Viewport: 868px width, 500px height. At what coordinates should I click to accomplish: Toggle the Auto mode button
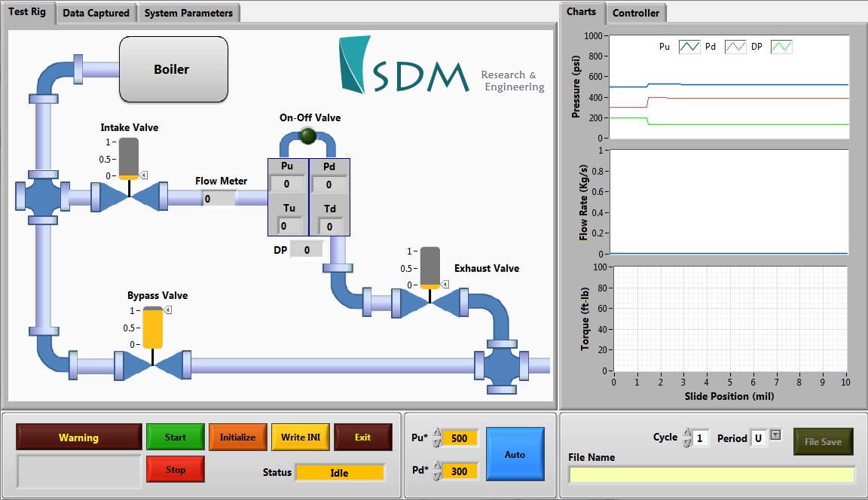point(515,455)
